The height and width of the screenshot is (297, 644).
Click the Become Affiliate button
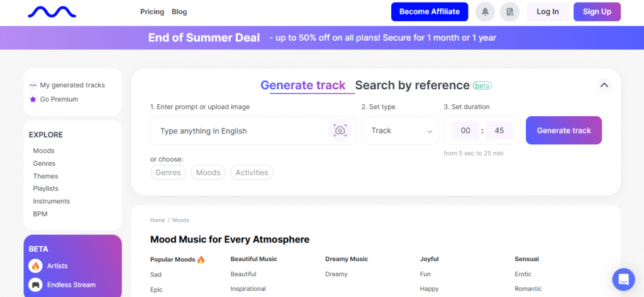pos(430,11)
